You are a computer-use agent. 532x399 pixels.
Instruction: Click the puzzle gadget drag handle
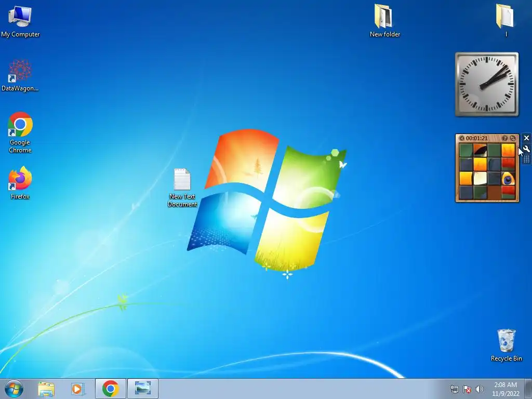526,159
